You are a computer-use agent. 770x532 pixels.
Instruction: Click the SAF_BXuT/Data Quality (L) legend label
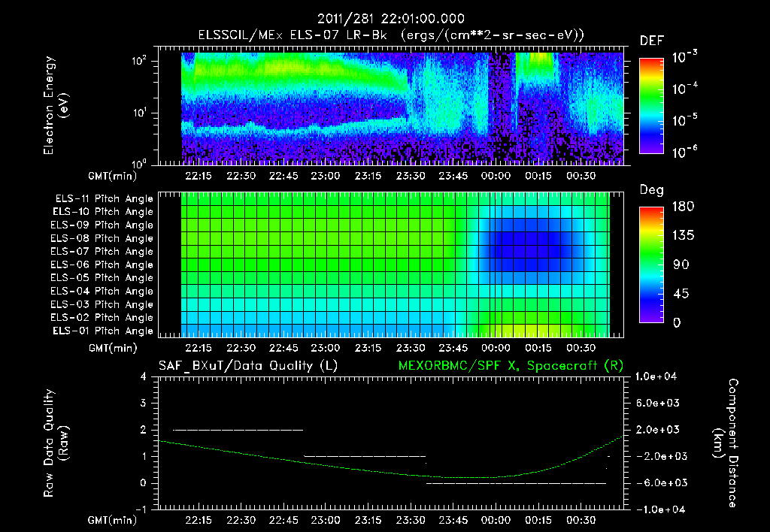(x=248, y=366)
